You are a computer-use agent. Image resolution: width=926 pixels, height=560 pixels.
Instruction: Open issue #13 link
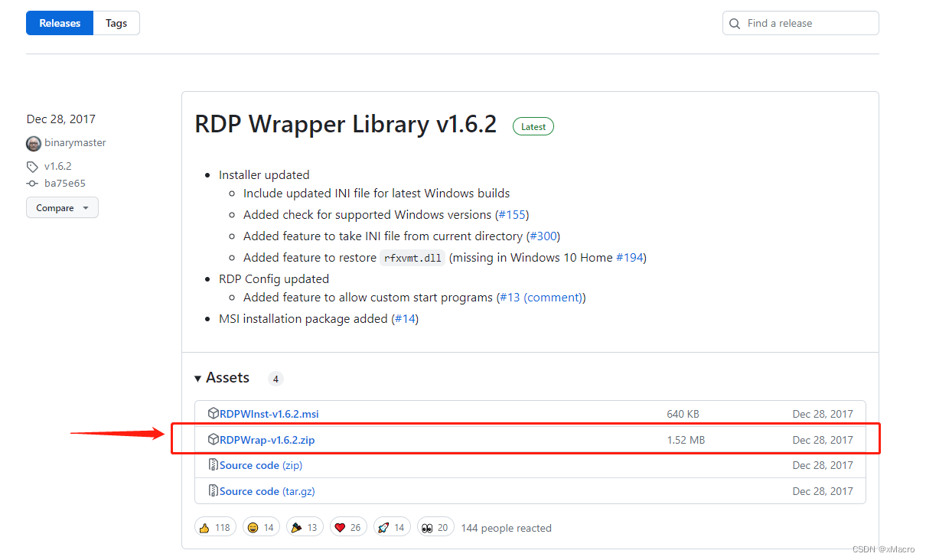click(x=510, y=298)
